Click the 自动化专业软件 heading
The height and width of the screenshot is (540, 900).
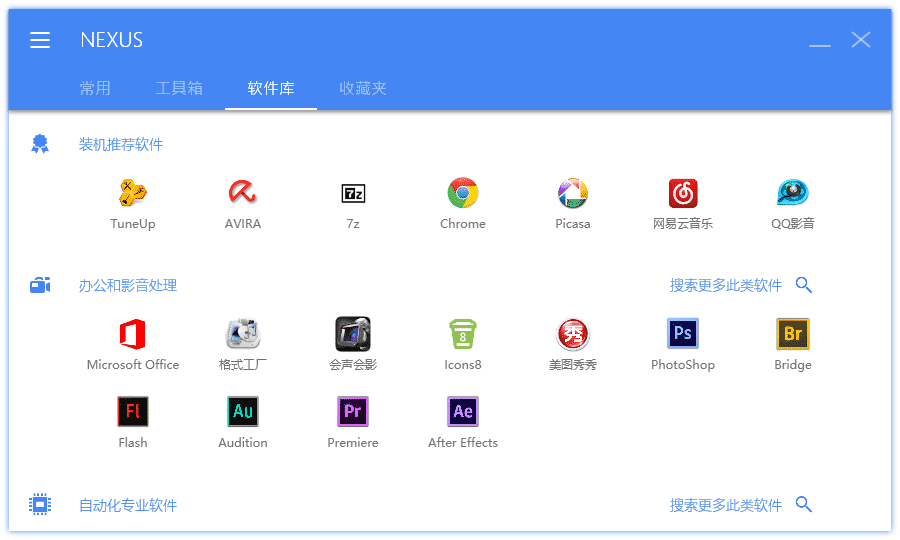tap(127, 505)
